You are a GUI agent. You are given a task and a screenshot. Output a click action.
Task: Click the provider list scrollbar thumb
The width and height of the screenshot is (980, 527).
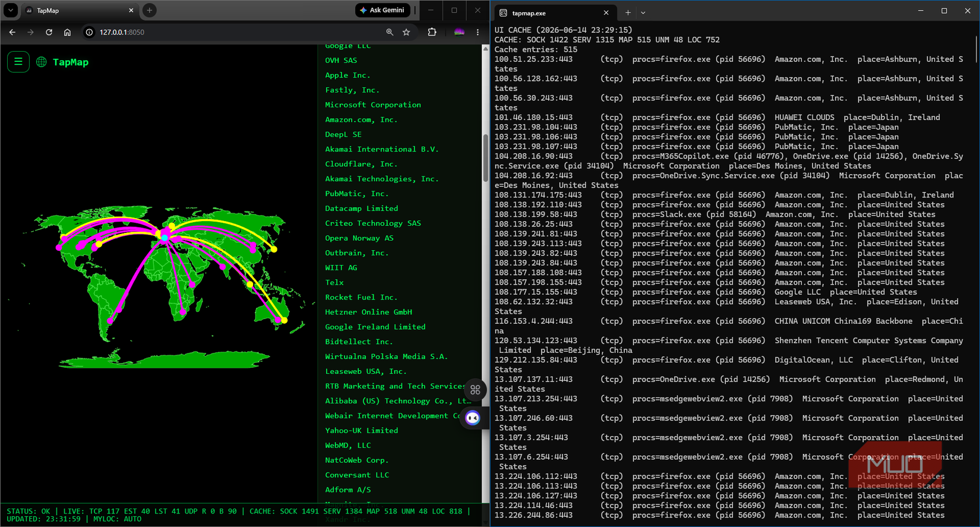pyautogui.click(x=485, y=157)
